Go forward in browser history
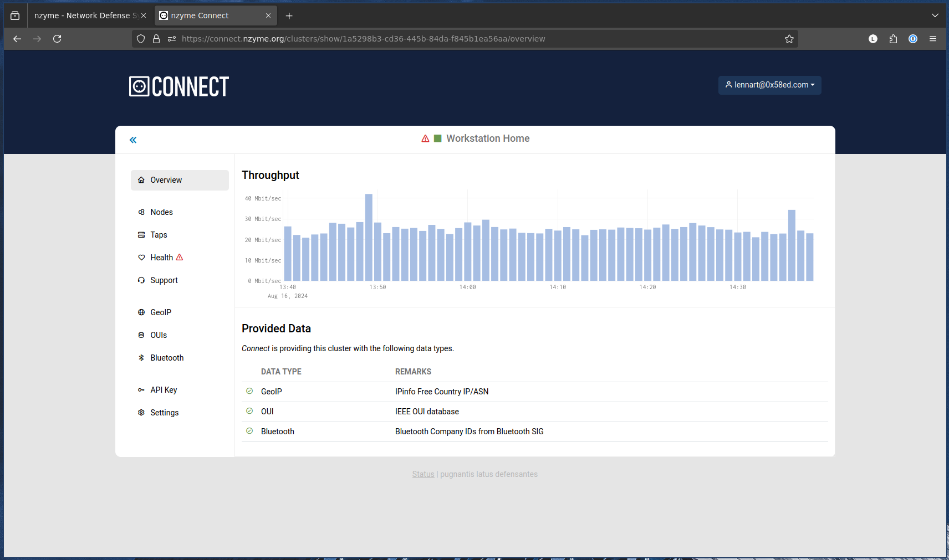Image resolution: width=949 pixels, height=560 pixels. [37, 39]
